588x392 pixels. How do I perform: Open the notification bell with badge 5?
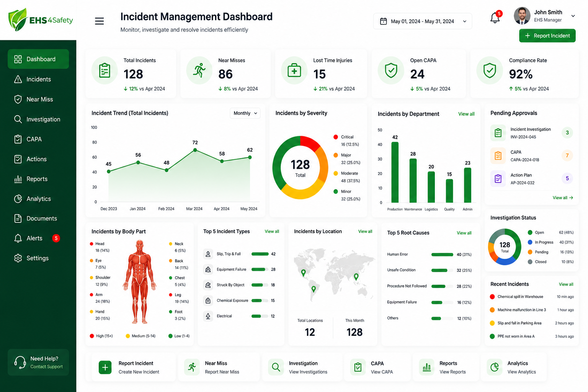495,17
